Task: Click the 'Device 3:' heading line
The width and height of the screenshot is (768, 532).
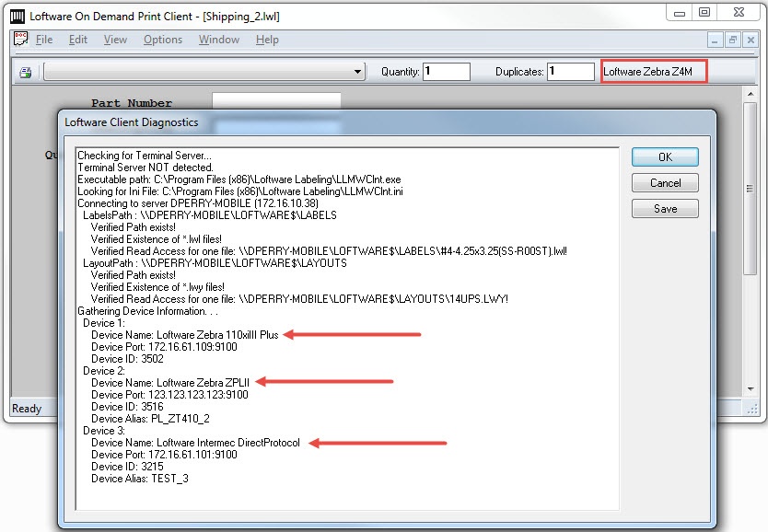Action: click(104, 431)
